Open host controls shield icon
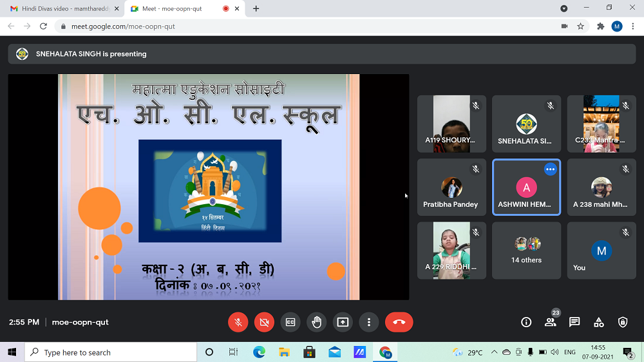Image resolution: width=644 pixels, height=362 pixels. [623, 322]
